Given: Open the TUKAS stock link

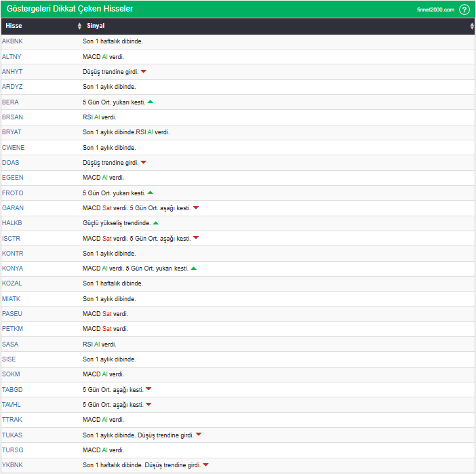Looking at the screenshot, I should point(12,435).
